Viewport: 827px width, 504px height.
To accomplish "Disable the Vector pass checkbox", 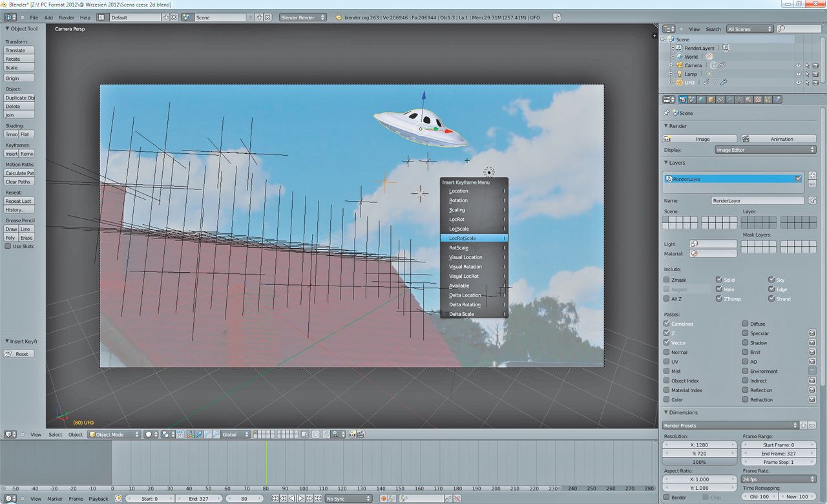I will [667, 342].
